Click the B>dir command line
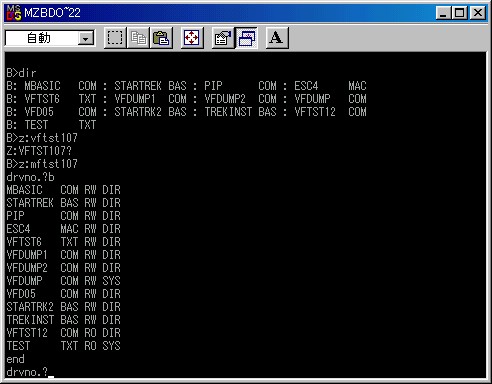The height and width of the screenshot is (384, 492). (21, 73)
